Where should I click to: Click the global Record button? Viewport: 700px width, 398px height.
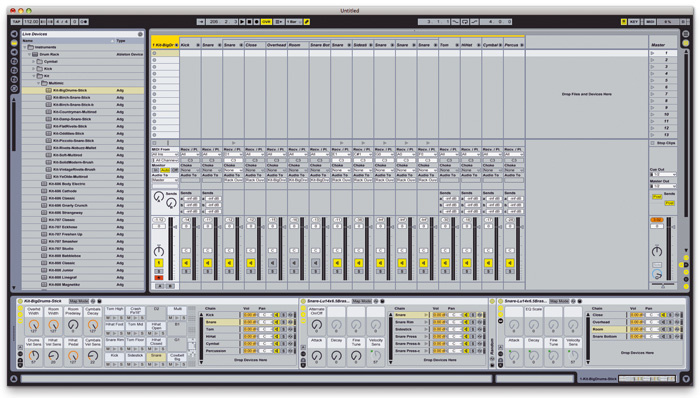(x=256, y=21)
